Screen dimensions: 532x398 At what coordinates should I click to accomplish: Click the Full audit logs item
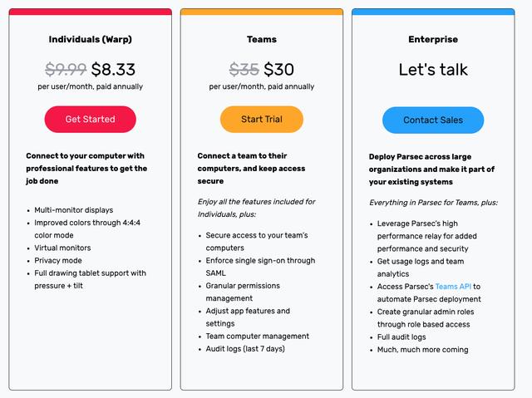tap(401, 337)
